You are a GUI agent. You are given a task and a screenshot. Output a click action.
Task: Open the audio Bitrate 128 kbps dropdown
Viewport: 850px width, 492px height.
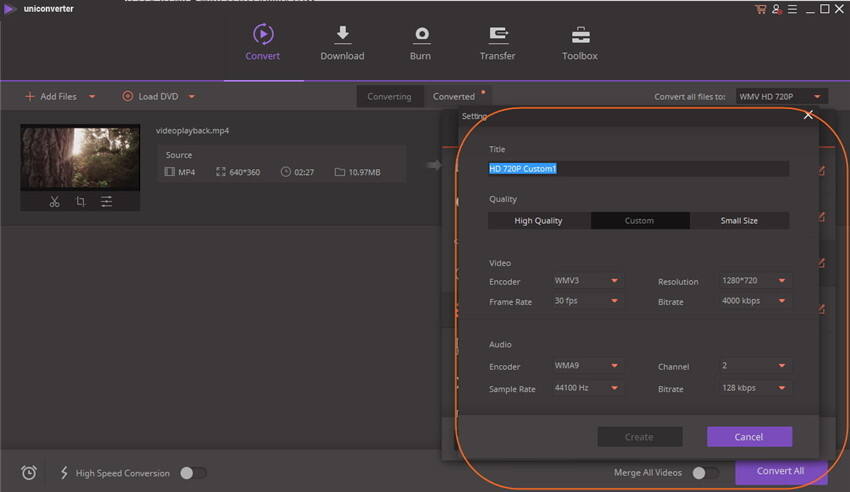(754, 388)
